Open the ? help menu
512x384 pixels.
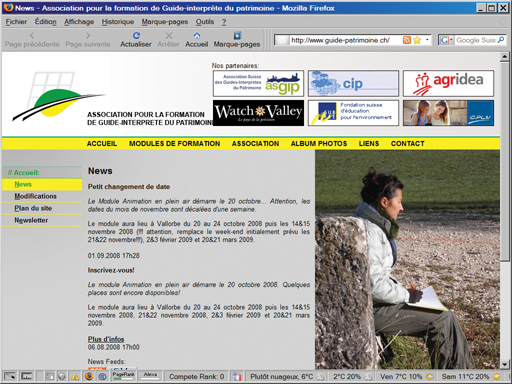pyautogui.click(x=224, y=22)
